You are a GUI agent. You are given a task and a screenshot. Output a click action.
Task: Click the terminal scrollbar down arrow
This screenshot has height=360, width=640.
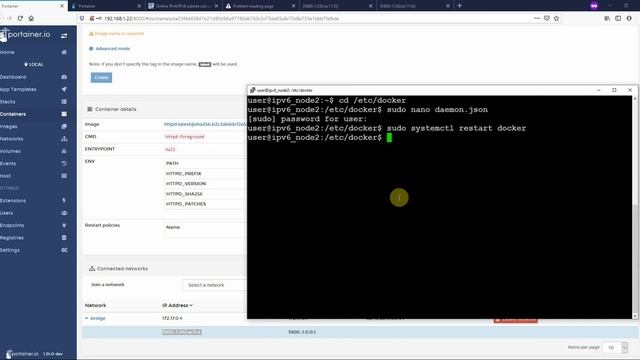point(635,316)
